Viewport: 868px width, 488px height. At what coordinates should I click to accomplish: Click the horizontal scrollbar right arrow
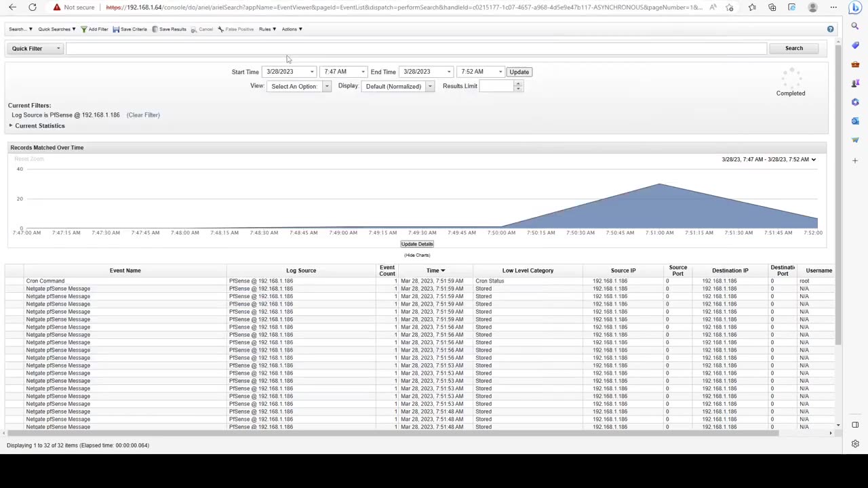pyautogui.click(x=831, y=433)
